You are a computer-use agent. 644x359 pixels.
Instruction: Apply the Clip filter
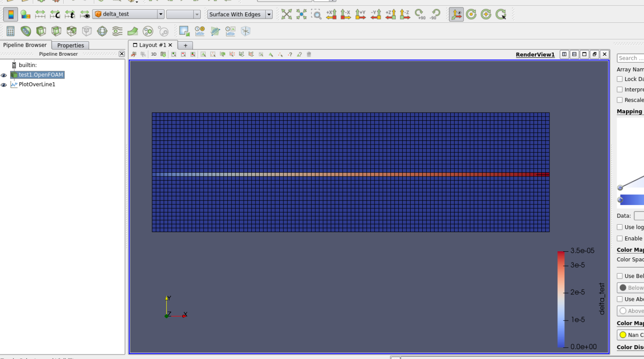[x=41, y=31]
